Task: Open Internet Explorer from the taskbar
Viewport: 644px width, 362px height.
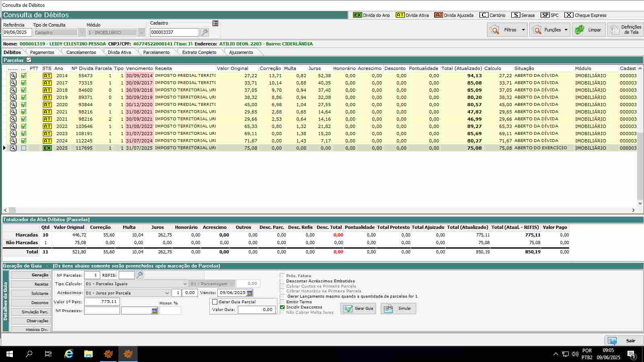Action: pos(69,354)
